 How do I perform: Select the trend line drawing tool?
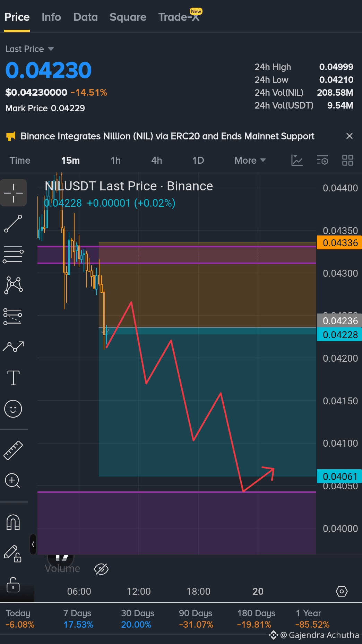point(13,224)
